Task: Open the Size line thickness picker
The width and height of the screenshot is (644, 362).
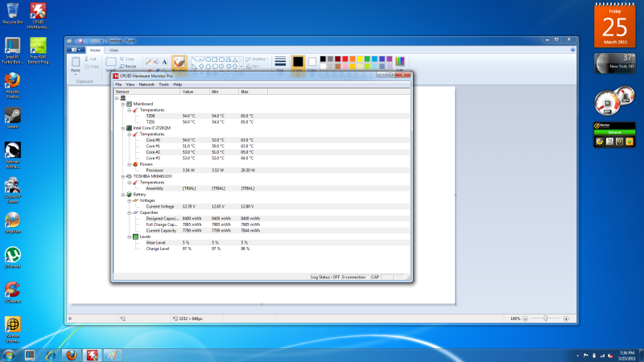Action: (280, 64)
